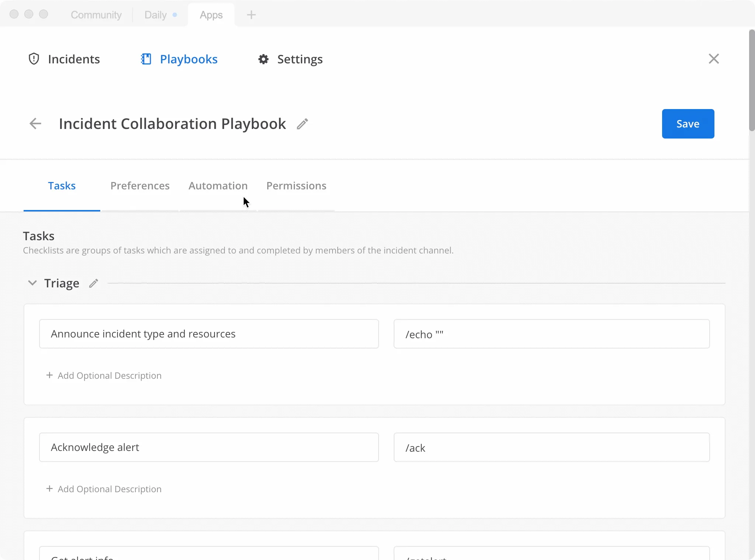
Task: Edit the '/echo' slash command field
Action: (x=552, y=334)
